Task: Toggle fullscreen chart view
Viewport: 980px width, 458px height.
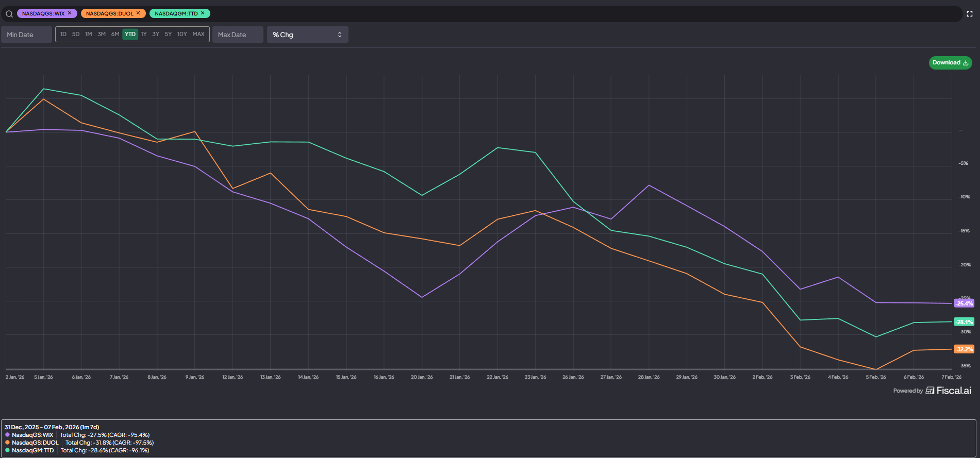Action: coord(970,14)
